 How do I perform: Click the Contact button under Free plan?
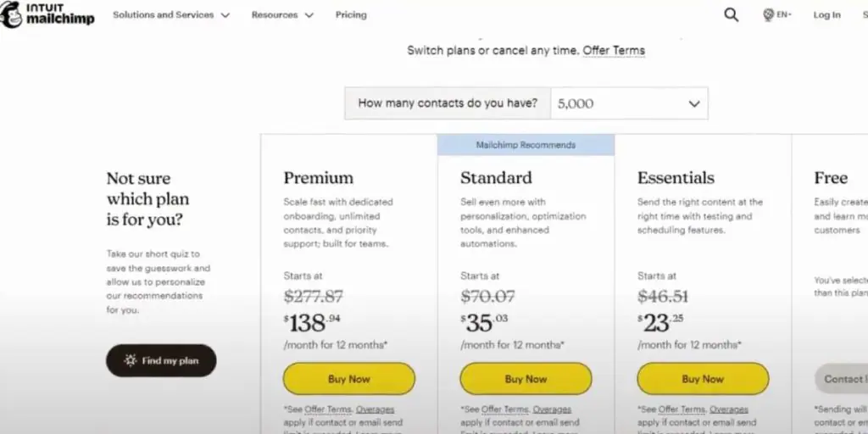pos(841,379)
